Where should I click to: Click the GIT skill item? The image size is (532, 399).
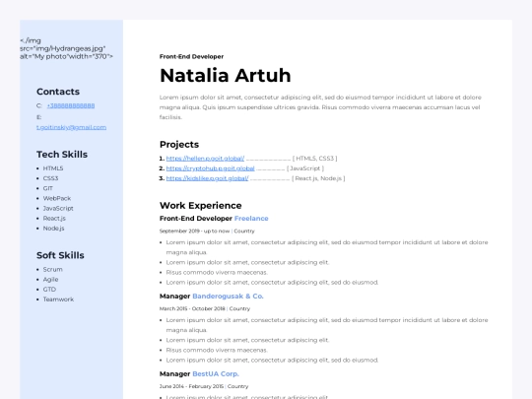(x=48, y=188)
